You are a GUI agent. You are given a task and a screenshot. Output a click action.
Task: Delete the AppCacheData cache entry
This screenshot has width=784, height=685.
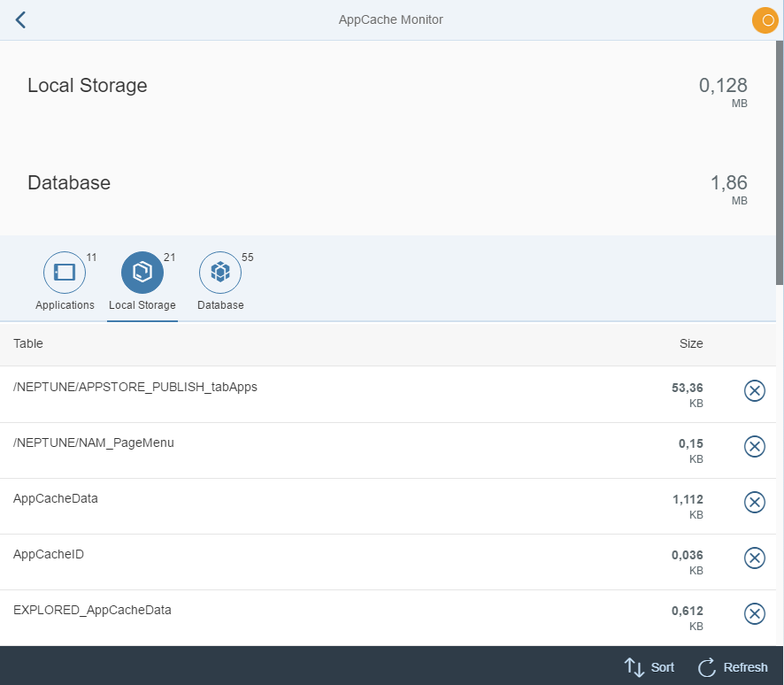tap(754, 502)
